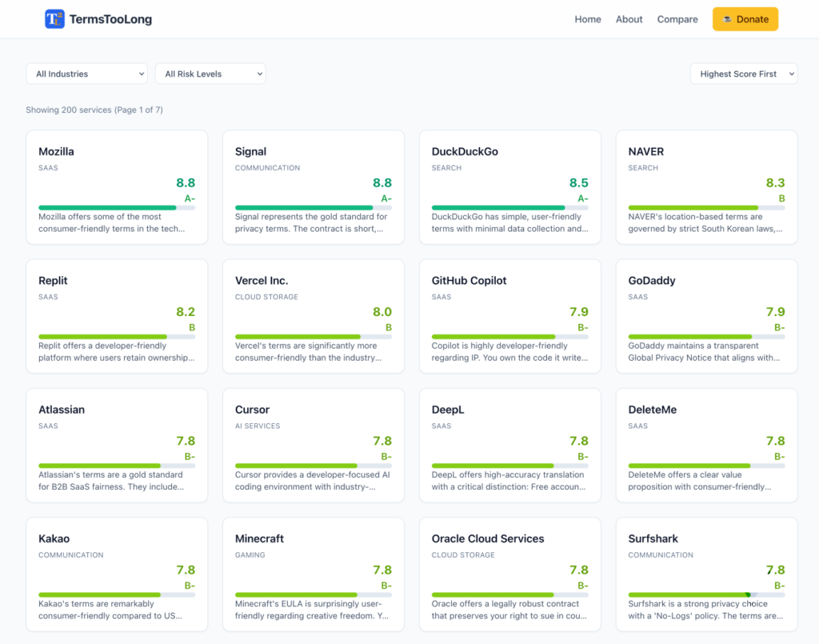Expand the All Risk Levels filter
The image size is (819, 644).
(210, 74)
